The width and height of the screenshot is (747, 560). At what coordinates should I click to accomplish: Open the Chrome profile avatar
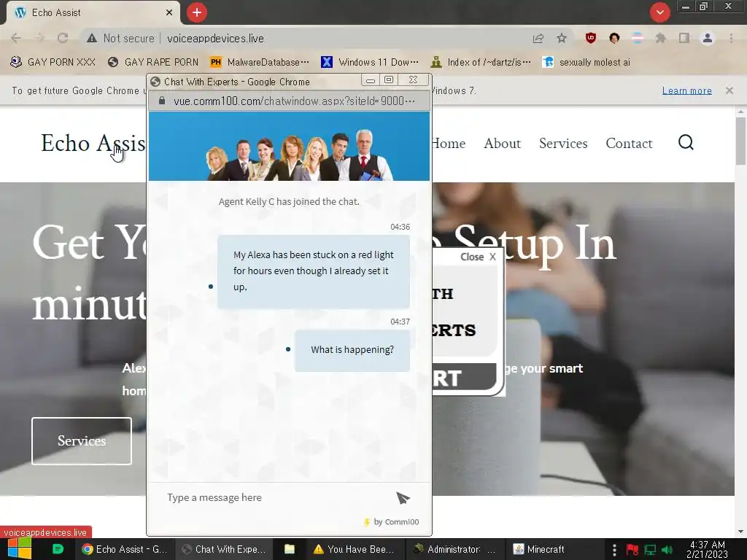(x=708, y=38)
